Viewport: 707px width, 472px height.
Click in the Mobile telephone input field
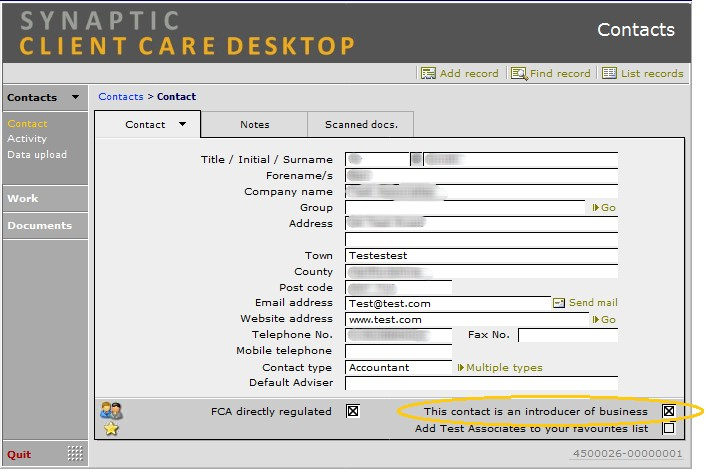[398, 351]
